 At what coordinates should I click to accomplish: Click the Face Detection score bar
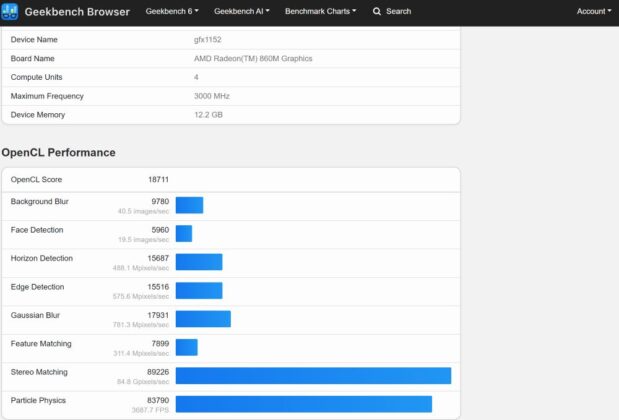(x=184, y=234)
